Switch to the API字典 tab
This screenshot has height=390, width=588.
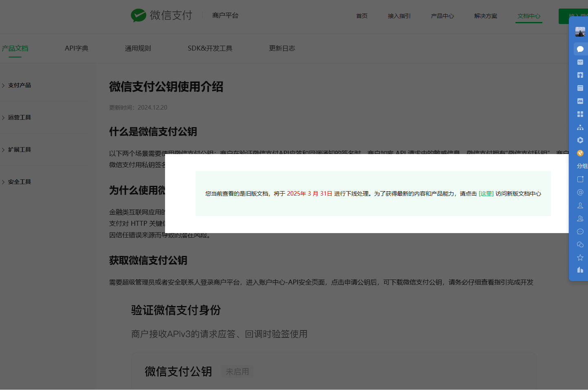click(77, 48)
